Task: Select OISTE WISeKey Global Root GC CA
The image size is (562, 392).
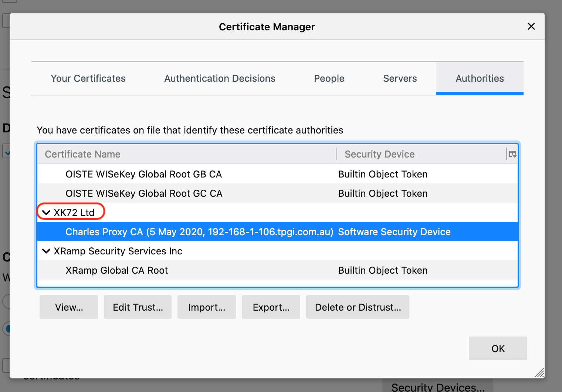Action: [144, 193]
